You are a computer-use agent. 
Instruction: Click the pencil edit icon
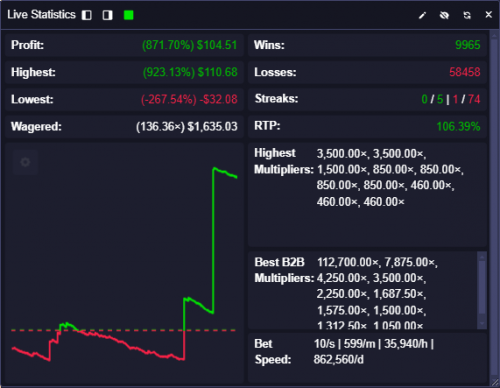(x=422, y=15)
